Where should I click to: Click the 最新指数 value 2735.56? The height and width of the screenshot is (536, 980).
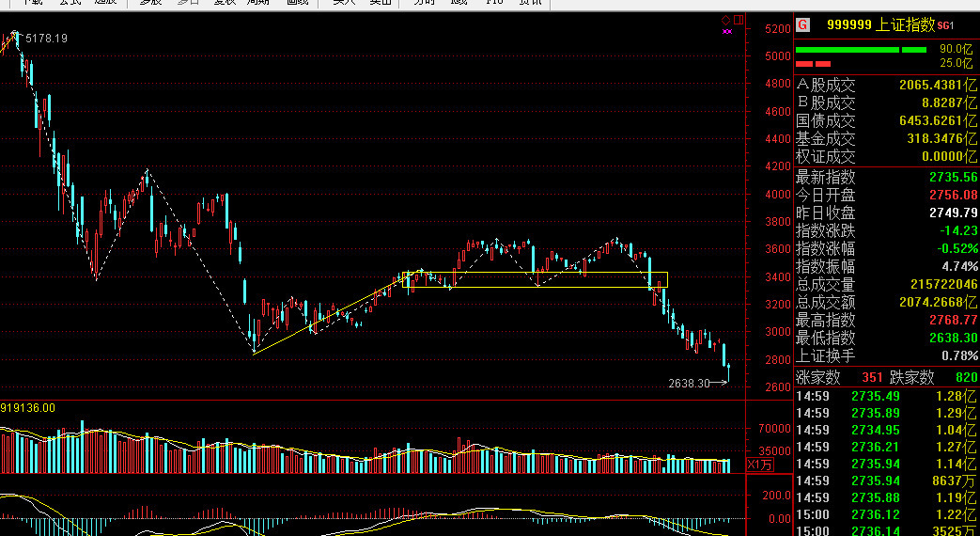953,177
